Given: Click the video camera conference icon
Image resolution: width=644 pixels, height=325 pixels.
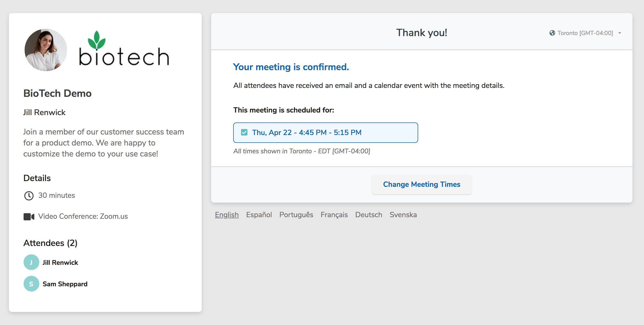Looking at the screenshot, I should point(29,217).
